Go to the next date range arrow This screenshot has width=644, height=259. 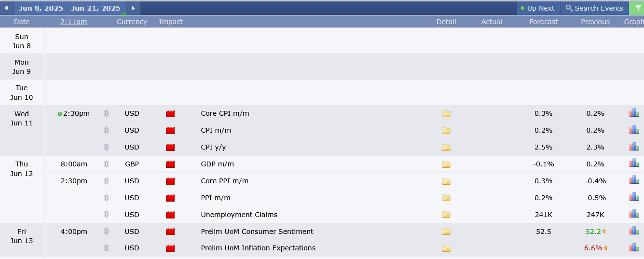point(133,8)
